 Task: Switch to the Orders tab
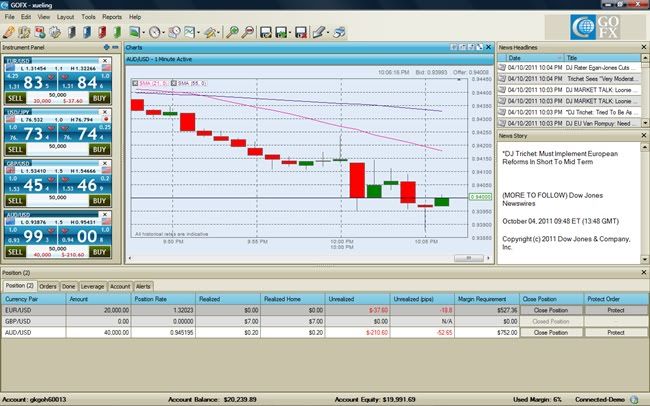tap(47, 285)
